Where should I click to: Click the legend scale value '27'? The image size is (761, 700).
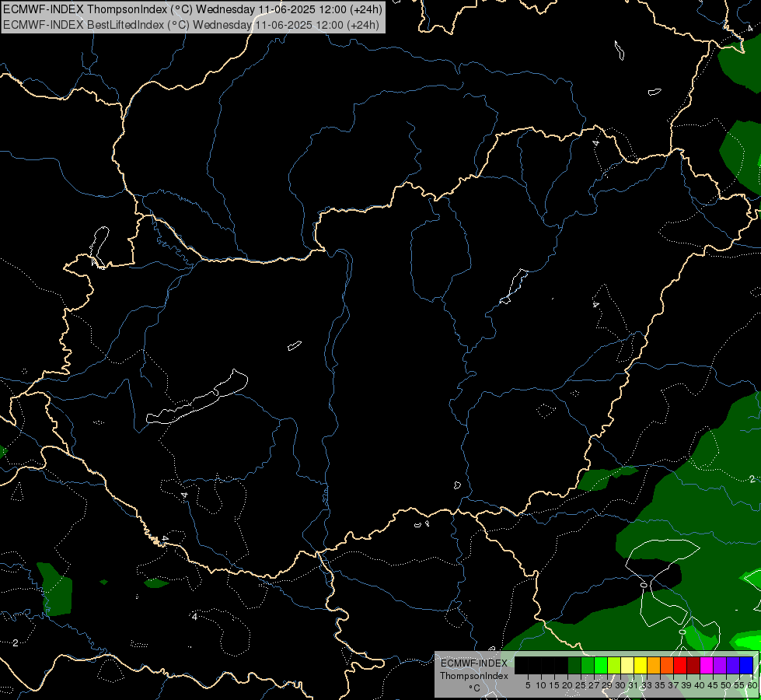click(594, 685)
